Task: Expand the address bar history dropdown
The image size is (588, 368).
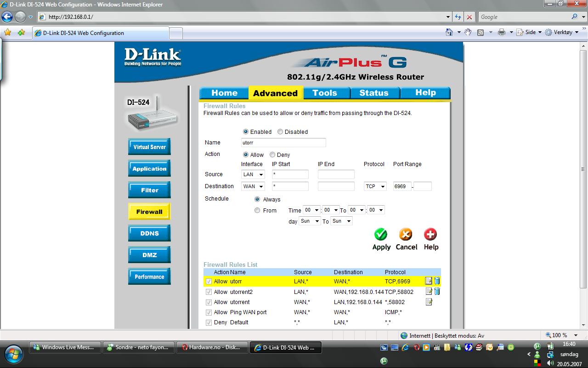Action: pyautogui.click(x=448, y=17)
